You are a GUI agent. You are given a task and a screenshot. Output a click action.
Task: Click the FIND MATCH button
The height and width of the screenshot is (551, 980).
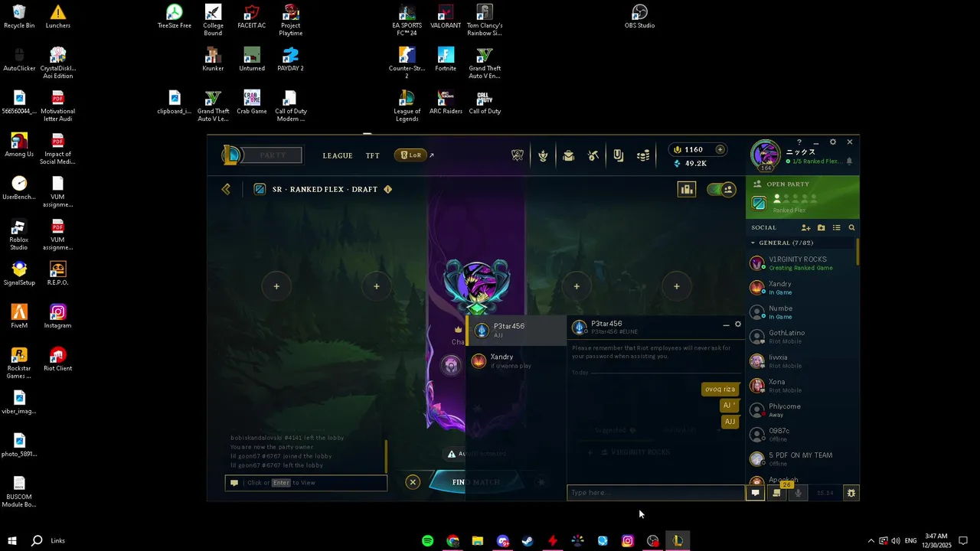click(x=475, y=482)
